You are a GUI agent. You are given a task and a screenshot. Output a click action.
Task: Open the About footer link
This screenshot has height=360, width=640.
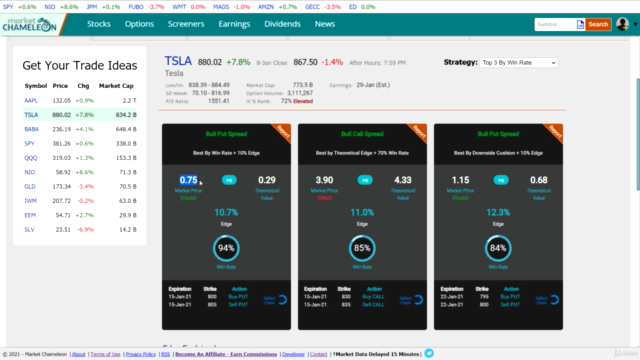(x=78, y=354)
